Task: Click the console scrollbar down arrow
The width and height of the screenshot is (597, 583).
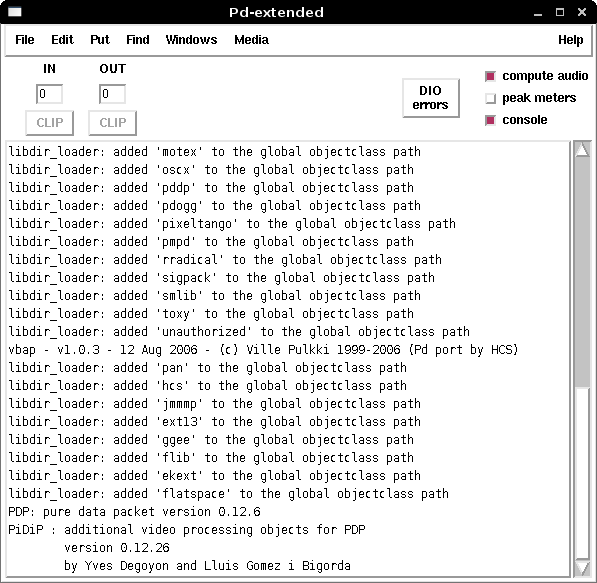Action: pos(582,568)
